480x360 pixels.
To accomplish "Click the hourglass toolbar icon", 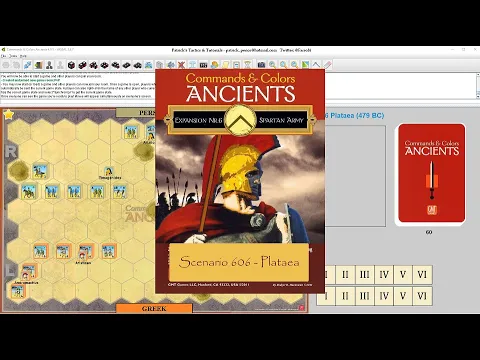I will click(x=247, y=65).
